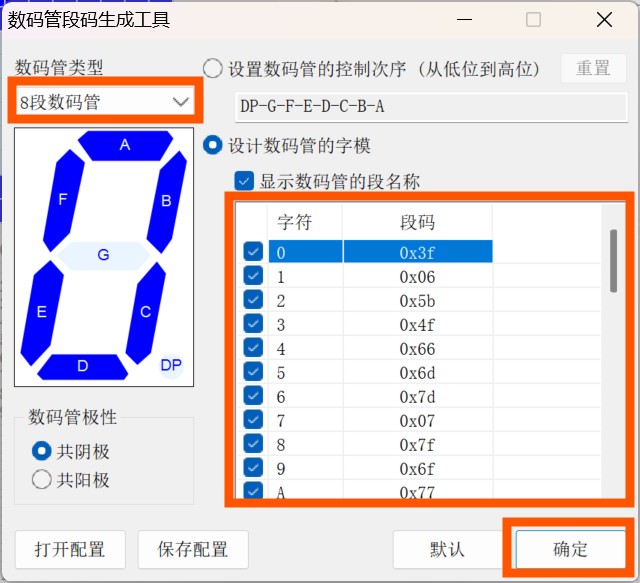Select the segment code 0x5b cell
The width and height of the screenshot is (640, 583).
click(x=418, y=300)
